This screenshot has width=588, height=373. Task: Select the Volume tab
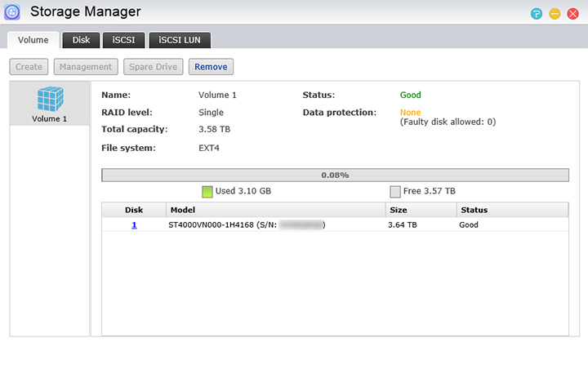pos(33,40)
